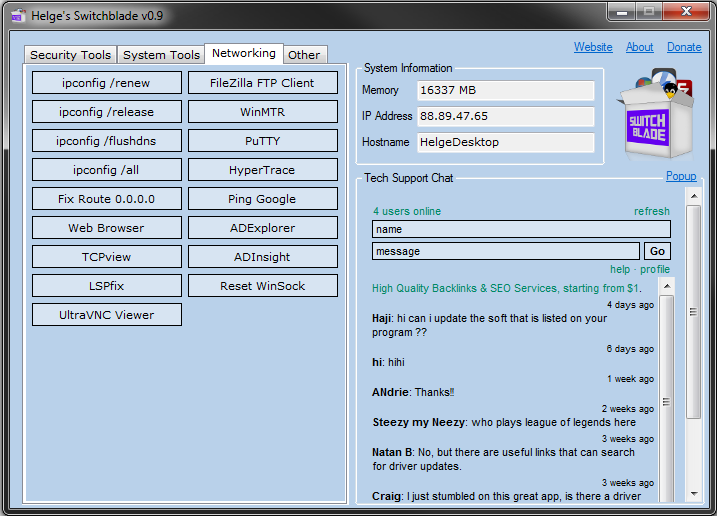This screenshot has height=516, width=717.
Task: Click outer chat scrollbar up arrow
Action: pyautogui.click(x=694, y=196)
